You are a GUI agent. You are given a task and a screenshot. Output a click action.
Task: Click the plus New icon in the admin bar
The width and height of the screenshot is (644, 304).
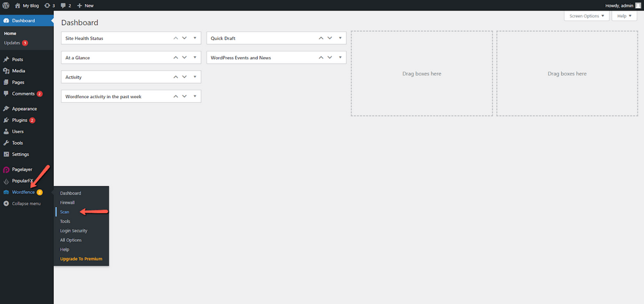click(x=80, y=6)
